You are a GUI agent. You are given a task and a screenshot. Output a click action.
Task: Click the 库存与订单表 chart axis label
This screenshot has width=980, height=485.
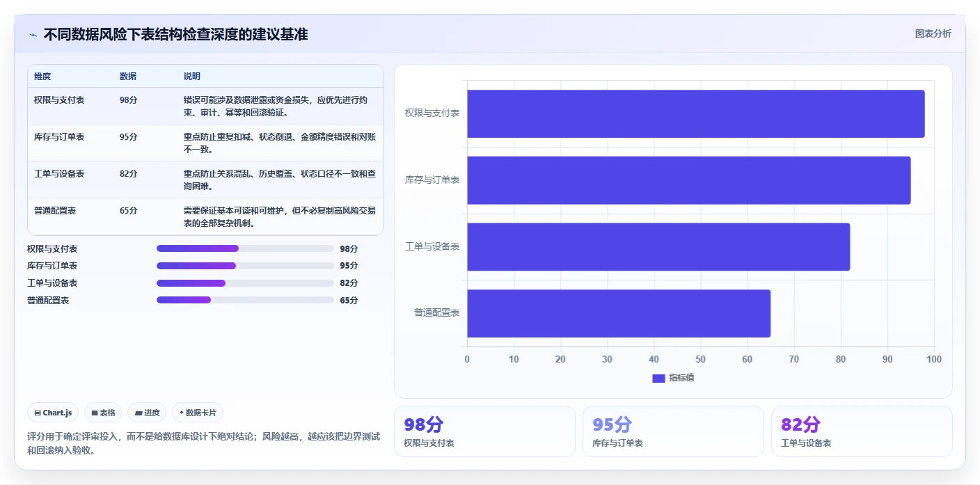432,180
